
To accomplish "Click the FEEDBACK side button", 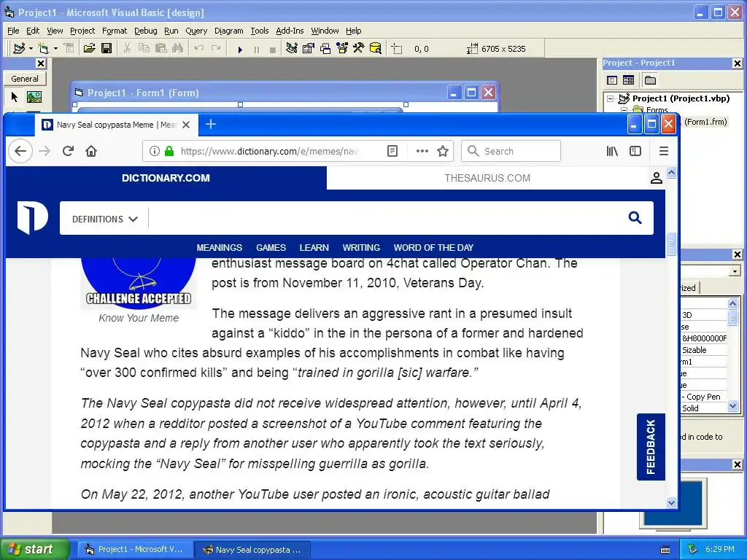I will click(651, 447).
